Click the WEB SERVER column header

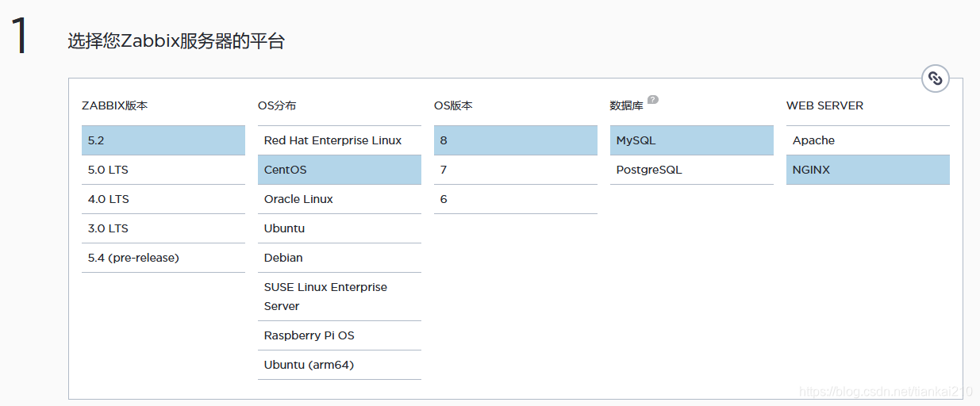pyautogui.click(x=824, y=105)
